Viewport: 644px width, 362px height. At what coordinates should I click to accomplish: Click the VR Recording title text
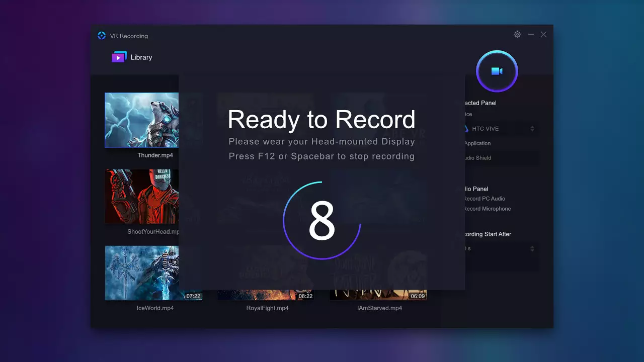pos(129,36)
